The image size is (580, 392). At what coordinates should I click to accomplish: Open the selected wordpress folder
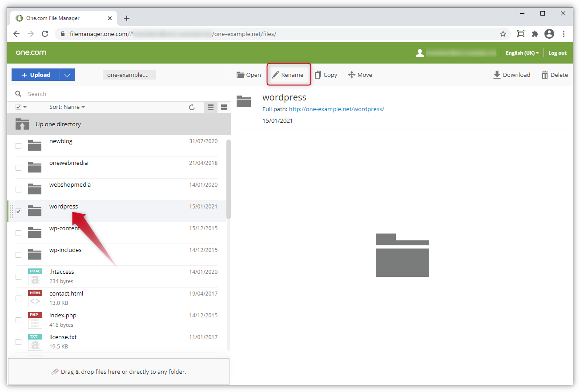click(x=249, y=74)
